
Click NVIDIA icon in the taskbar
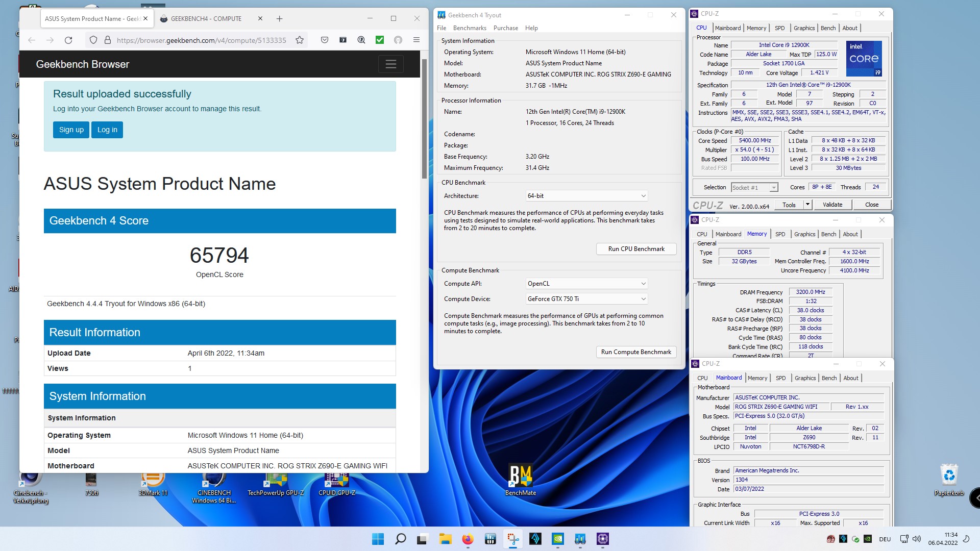click(x=558, y=539)
